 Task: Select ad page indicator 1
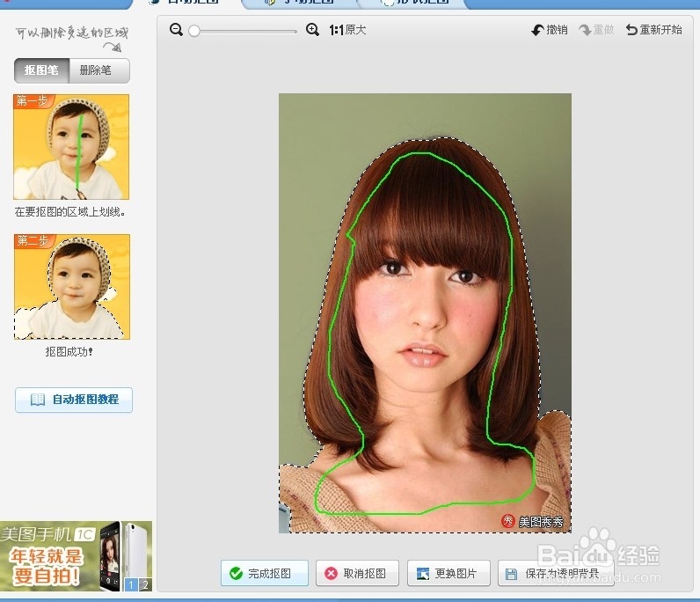[x=131, y=584]
